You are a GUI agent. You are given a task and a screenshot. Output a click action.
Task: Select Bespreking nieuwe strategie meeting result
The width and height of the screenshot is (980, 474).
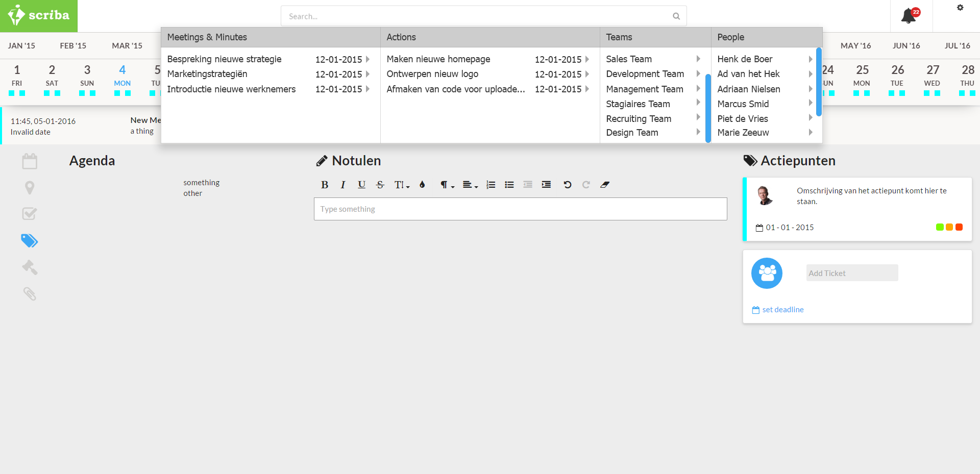click(x=225, y=59)
